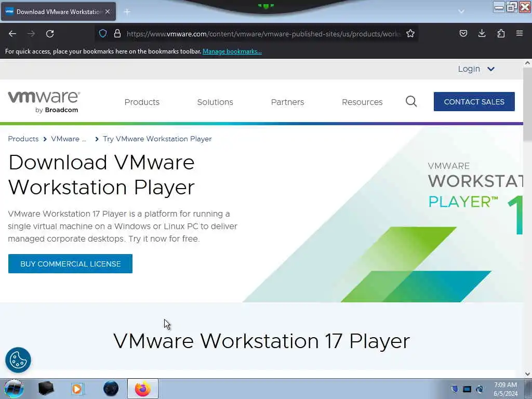Open the Manage bookmarks link
This screenshot has width=532, height=399.
pos(232,51)
